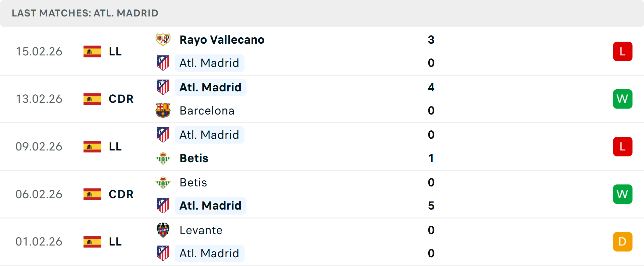Click the green W badge for the Barcelona match

[623, 99]
